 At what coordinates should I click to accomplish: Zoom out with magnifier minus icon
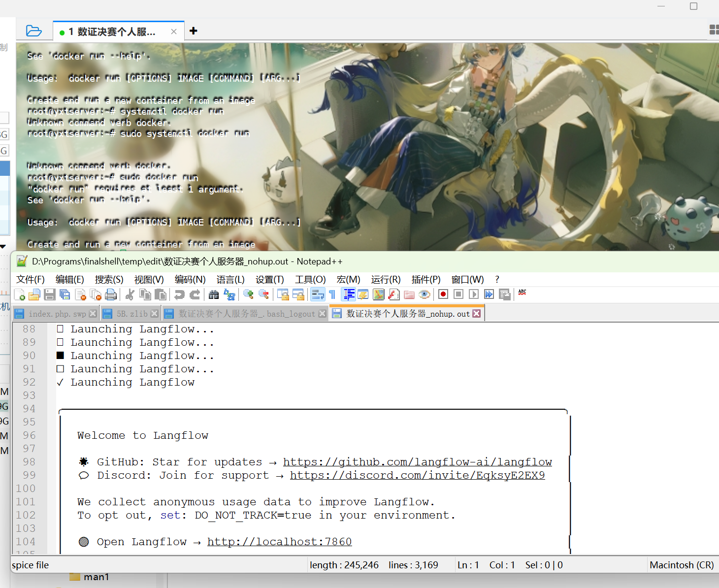point(264,294)
